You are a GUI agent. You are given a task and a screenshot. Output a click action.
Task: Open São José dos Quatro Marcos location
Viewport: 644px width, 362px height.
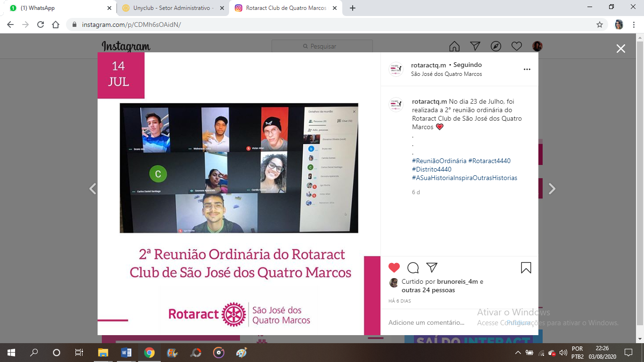pyautogui.click(x=446, y=74)
